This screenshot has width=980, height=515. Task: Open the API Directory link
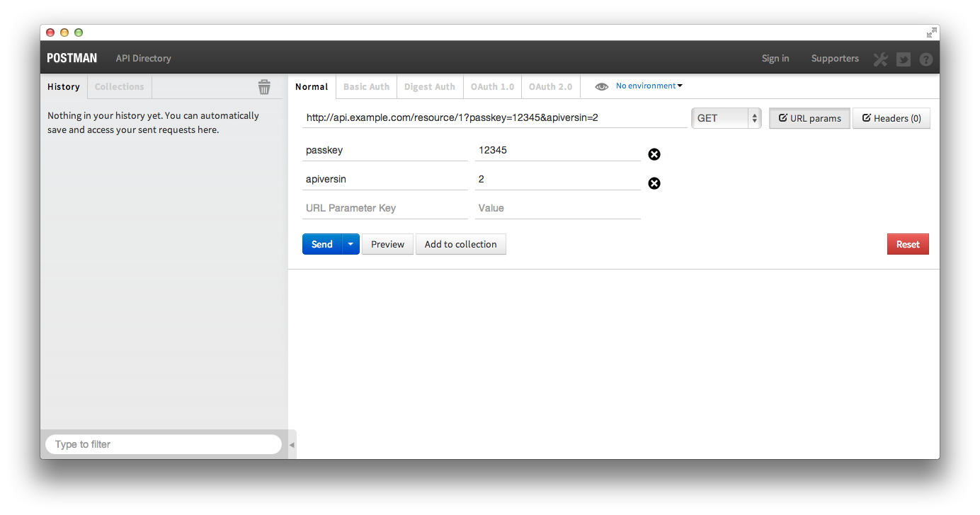click(x=143, y=59)
